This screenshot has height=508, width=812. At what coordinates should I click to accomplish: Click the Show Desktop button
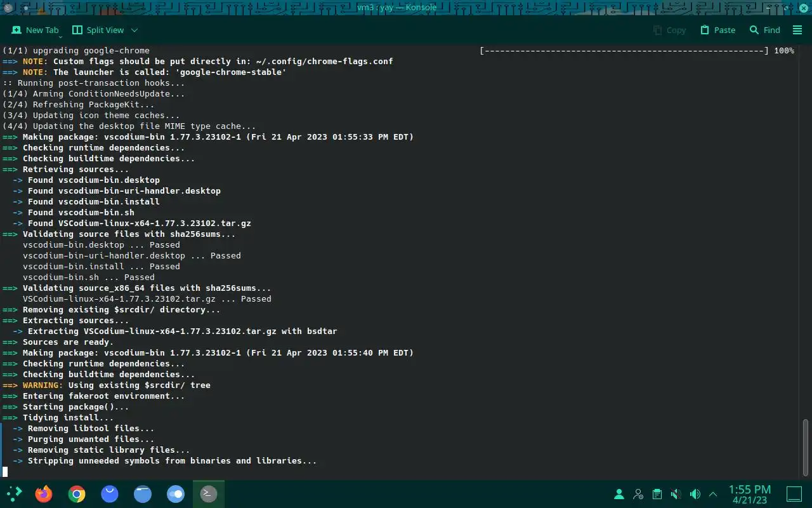tap(794, 494)
